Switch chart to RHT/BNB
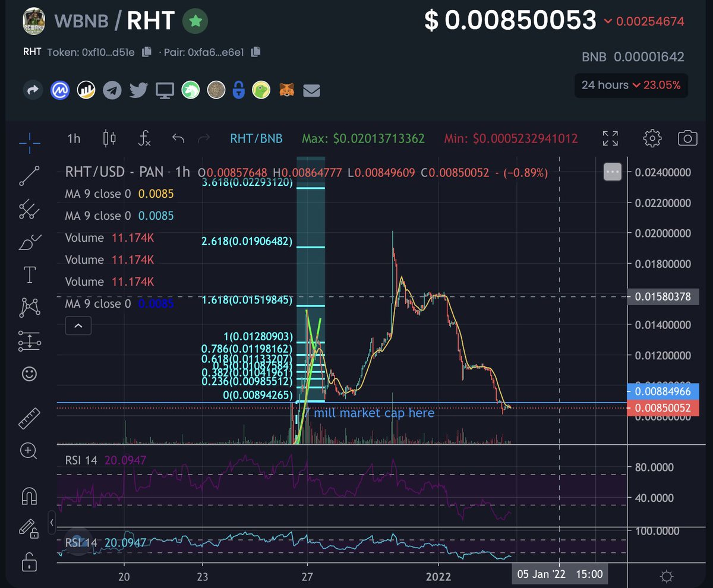 coord(256,139)
